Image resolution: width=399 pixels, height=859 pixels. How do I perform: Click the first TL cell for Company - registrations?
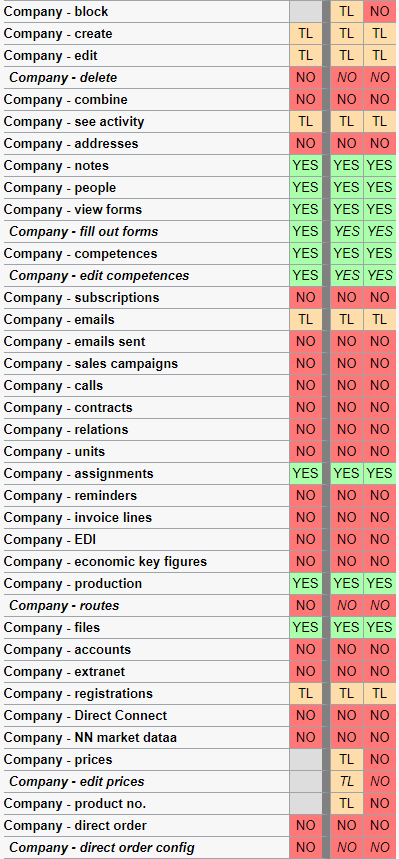coord(306,694)
